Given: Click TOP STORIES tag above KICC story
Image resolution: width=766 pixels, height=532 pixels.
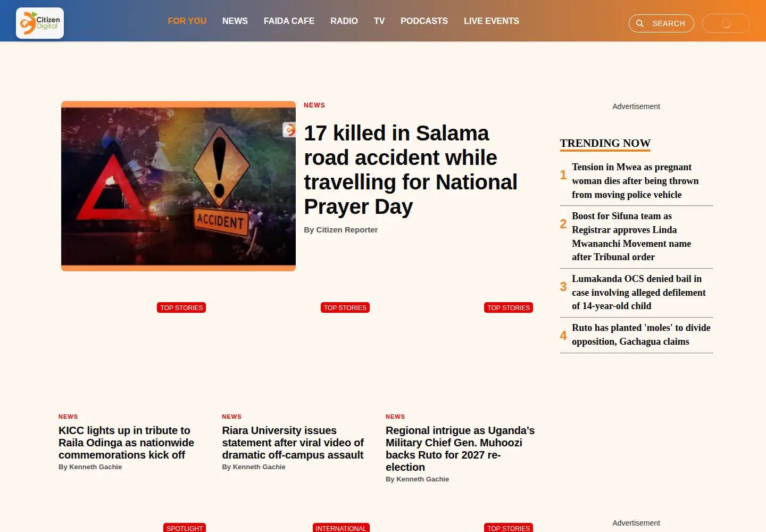Looking at the screenshot, I should [x=181, y=307].
